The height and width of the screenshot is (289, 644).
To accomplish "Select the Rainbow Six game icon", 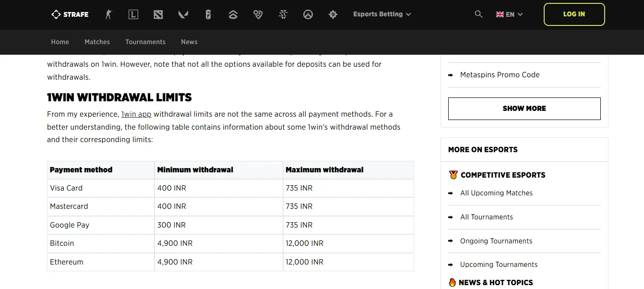I will point(208,14).
